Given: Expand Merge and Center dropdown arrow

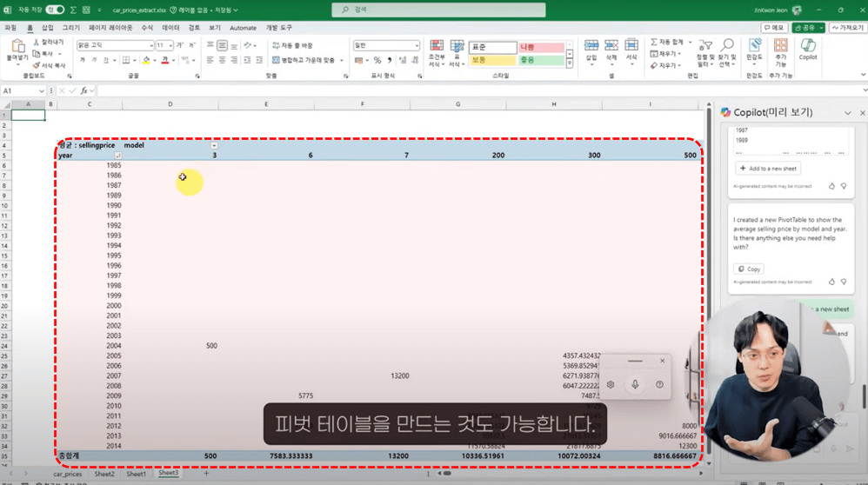Looking at the screenshot, I should pos(342,60).
